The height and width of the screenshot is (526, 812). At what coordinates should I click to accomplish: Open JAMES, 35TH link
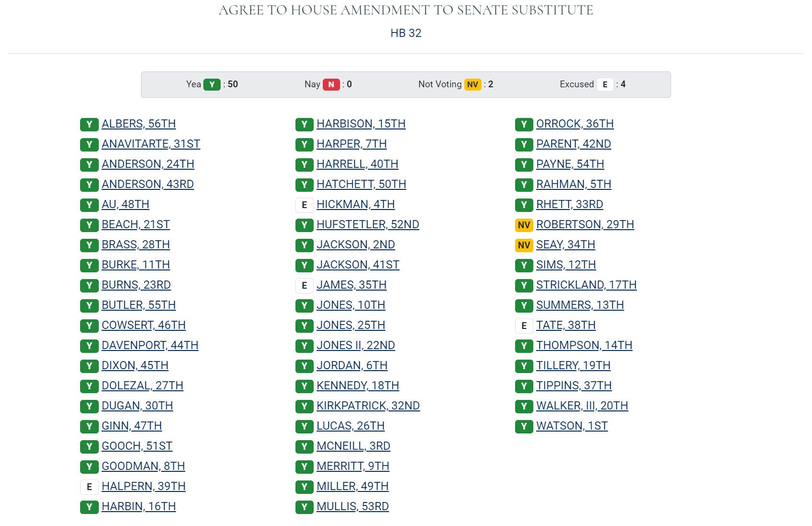pos(352,285)
